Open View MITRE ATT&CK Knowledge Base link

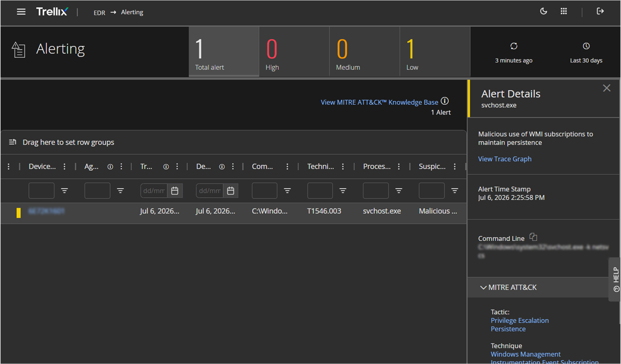coord(379,102)
